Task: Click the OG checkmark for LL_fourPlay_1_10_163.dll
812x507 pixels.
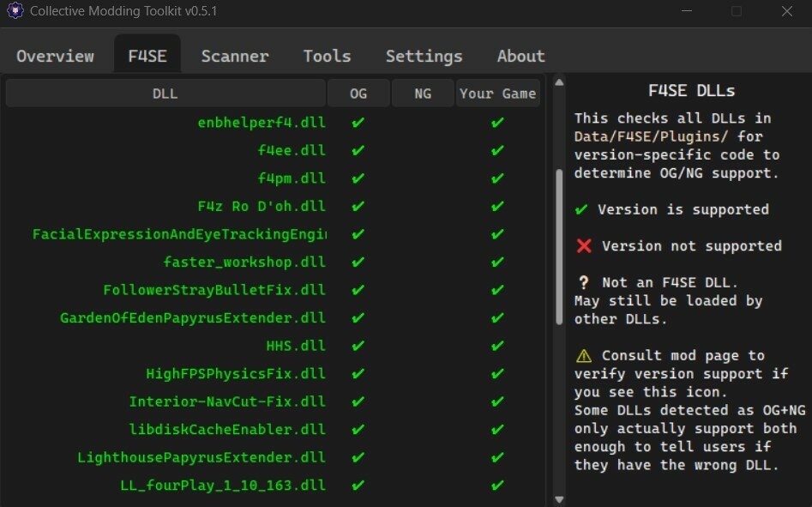Action: (358, 486)
